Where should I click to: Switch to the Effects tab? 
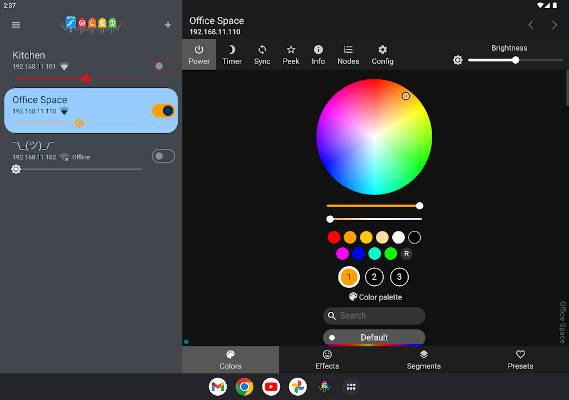[x=327, y=360]
